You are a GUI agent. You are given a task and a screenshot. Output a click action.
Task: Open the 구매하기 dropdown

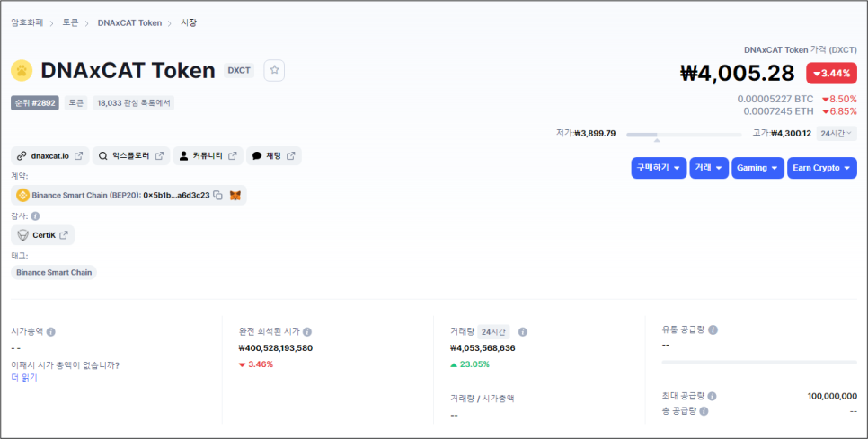point(659,168)
